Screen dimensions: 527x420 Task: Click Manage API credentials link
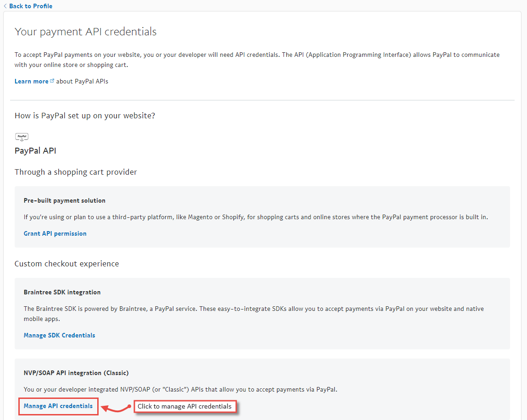(x=58, y=406)
